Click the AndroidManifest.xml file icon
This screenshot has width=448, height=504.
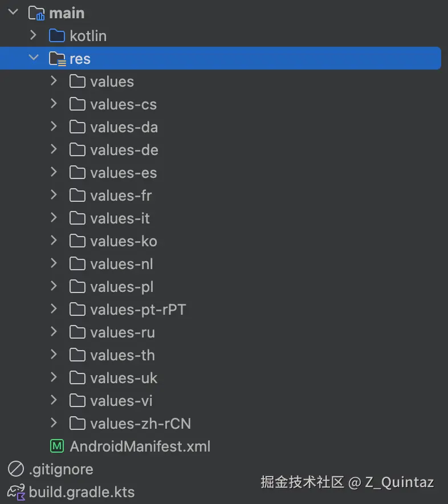coord(57,446)
